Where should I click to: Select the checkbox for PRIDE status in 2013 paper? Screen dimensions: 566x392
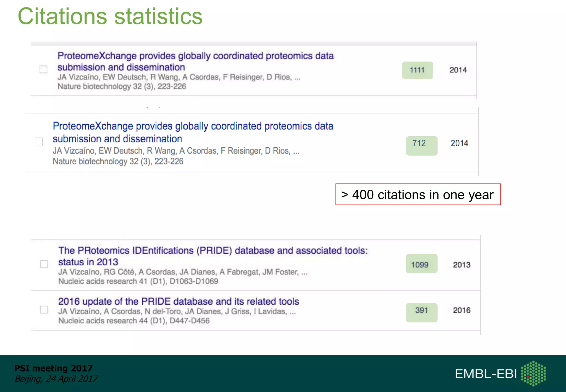[44, 264]
